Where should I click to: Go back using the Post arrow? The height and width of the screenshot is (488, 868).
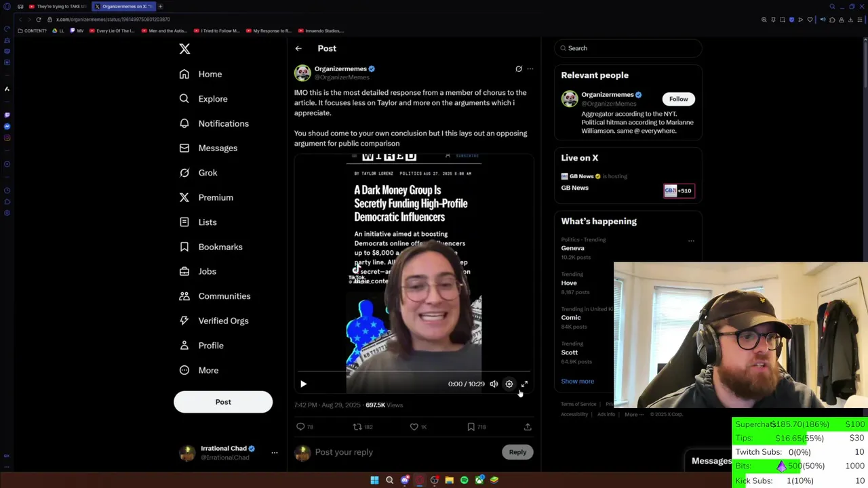click(298, 49)
